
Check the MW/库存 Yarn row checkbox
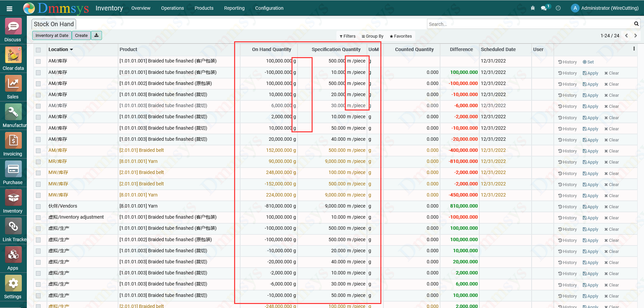tap(38, 195)
